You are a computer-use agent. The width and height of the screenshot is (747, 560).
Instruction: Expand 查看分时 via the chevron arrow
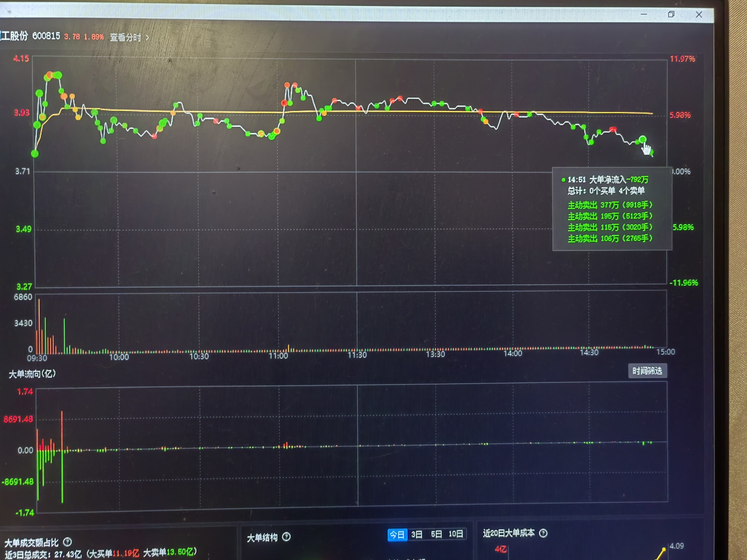point(147,38)
